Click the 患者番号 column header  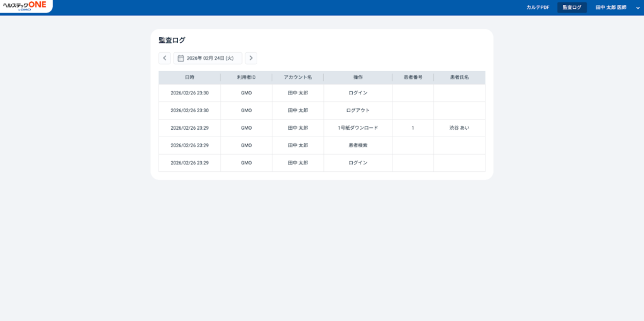413,77
